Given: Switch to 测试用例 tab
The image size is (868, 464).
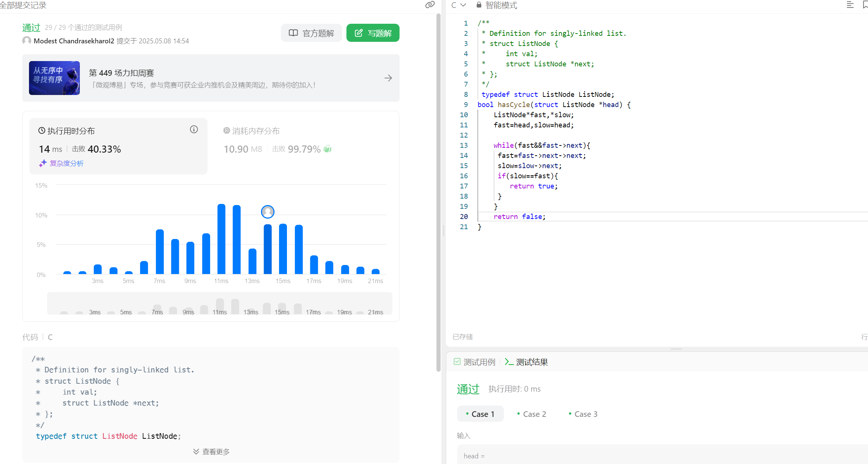Looking at the screenshot, I should pos(474,362).
